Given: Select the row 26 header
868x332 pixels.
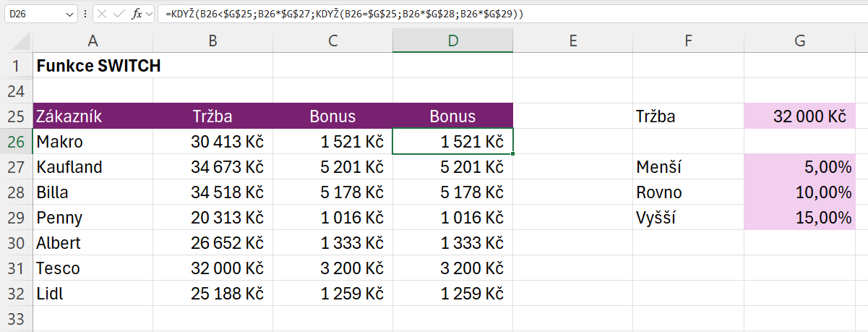Looking at the screenshot, I should [16, 142].
